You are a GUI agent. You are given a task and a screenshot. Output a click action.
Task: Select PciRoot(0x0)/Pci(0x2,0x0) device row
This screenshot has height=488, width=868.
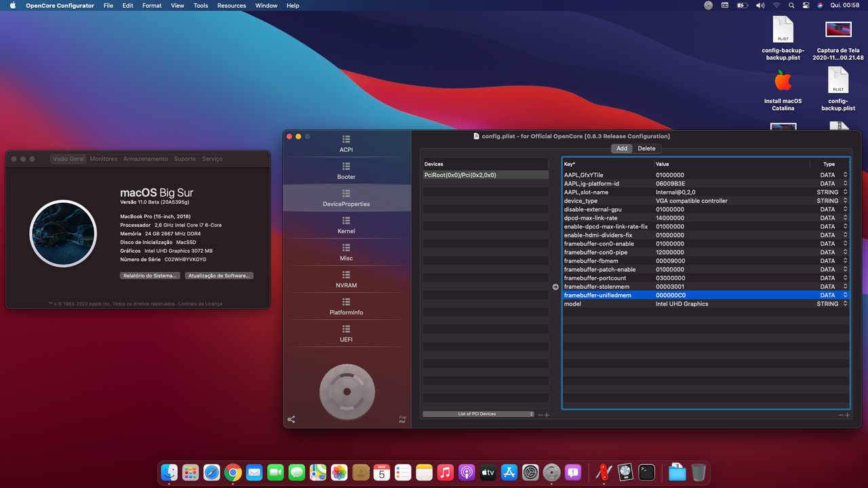pos(486,175)
